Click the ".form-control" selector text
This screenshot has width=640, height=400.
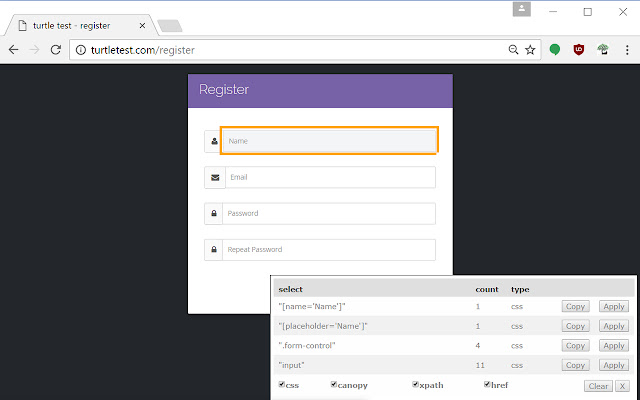coord(307,346)
